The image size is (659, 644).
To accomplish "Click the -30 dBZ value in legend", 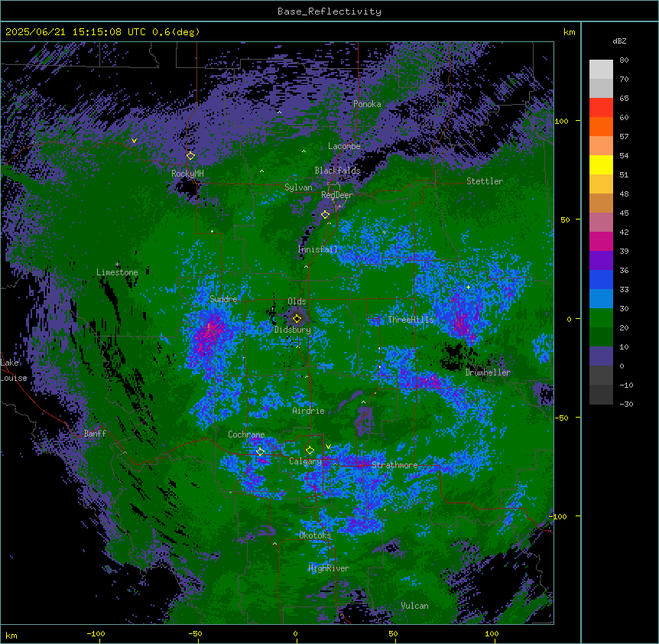I will coord(626,405).
